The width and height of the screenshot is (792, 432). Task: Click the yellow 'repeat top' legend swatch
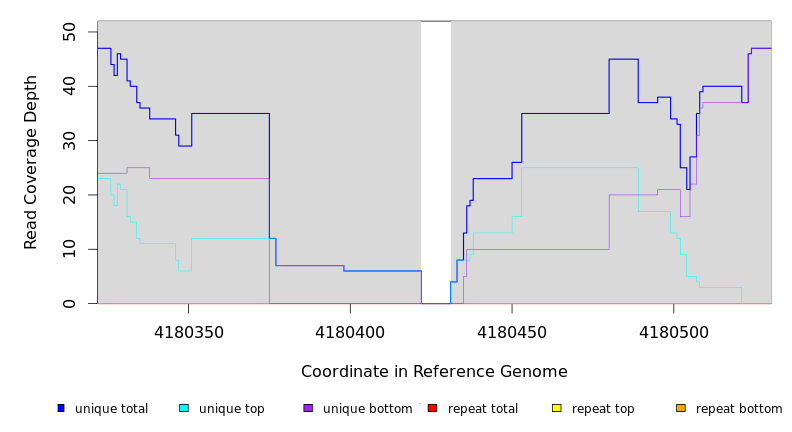[x=556, y=408]
